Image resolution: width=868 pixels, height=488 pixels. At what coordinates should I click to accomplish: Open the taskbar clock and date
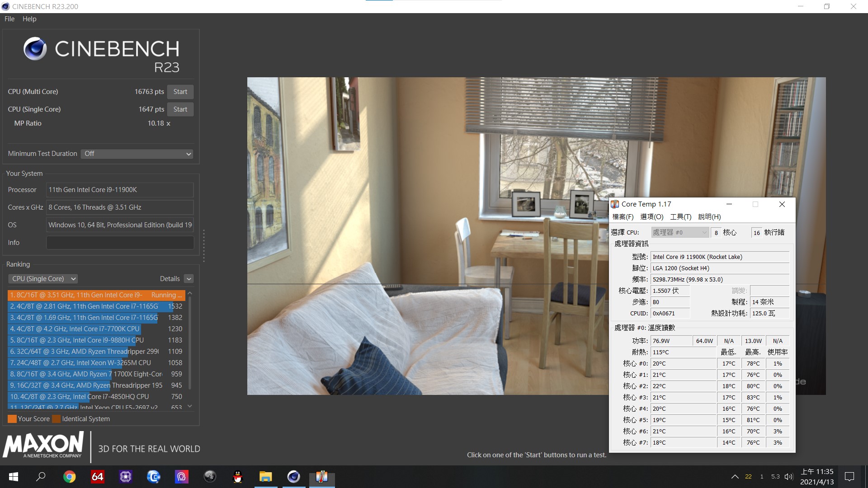(817, 477)
